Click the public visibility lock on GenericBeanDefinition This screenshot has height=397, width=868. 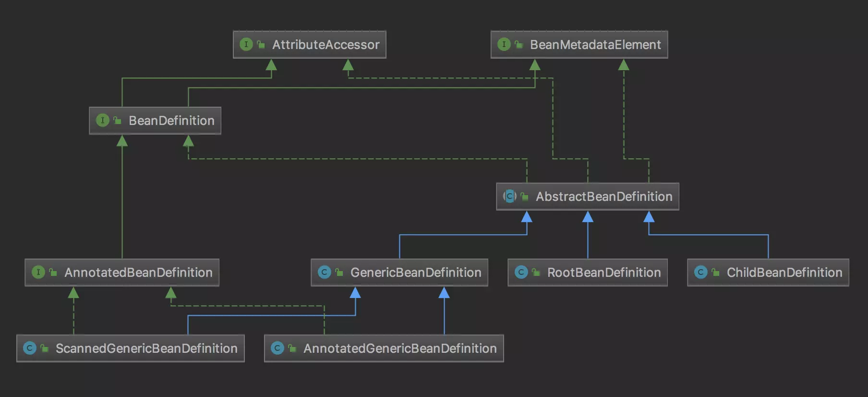[339, 273]
